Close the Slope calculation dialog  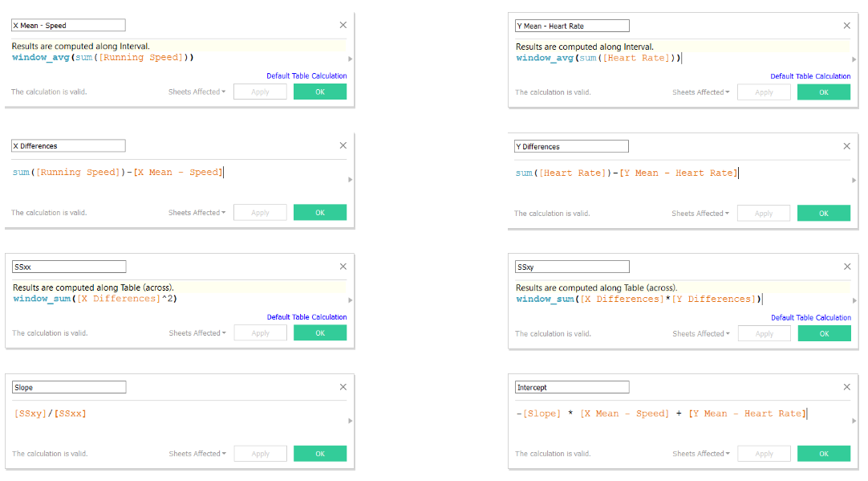point(343,387)
